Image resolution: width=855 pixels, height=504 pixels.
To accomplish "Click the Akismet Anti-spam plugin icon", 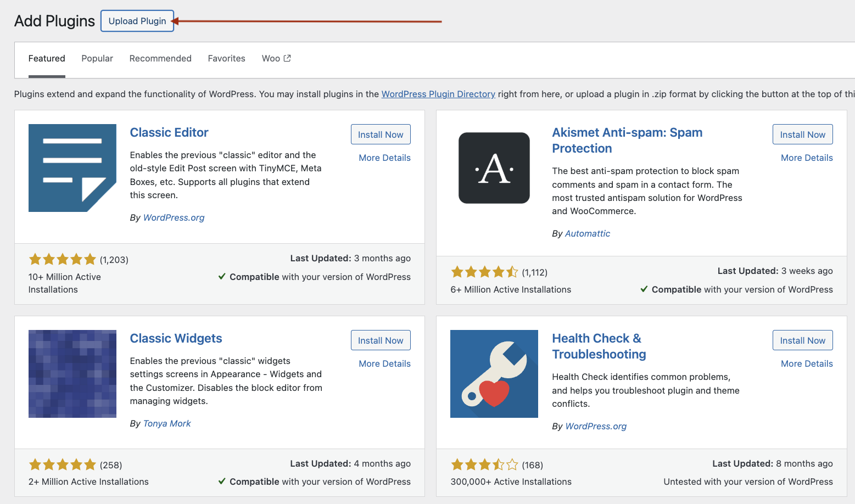I will [494, 168].
